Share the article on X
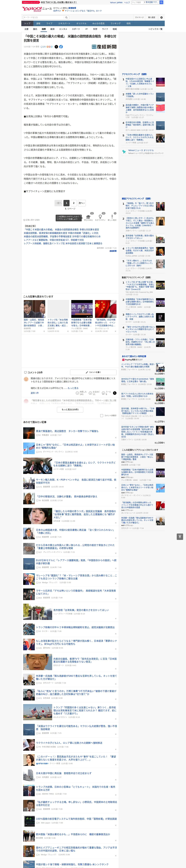The height and width of the screenshot is (868, 186). click(x=56, y=47)
